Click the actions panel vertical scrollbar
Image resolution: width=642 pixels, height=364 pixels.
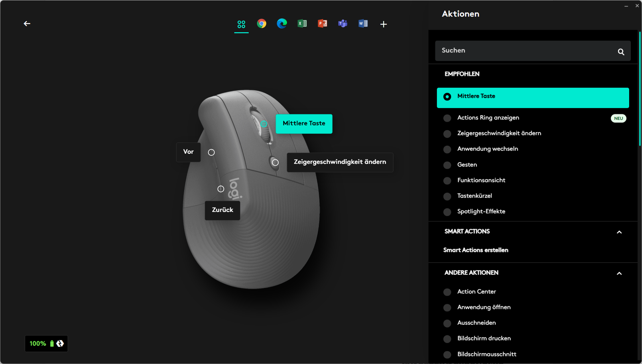point(640,88)
